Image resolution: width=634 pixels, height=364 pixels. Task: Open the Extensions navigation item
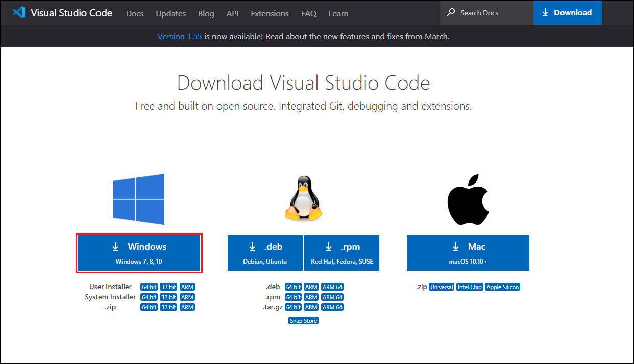point(270,14)
